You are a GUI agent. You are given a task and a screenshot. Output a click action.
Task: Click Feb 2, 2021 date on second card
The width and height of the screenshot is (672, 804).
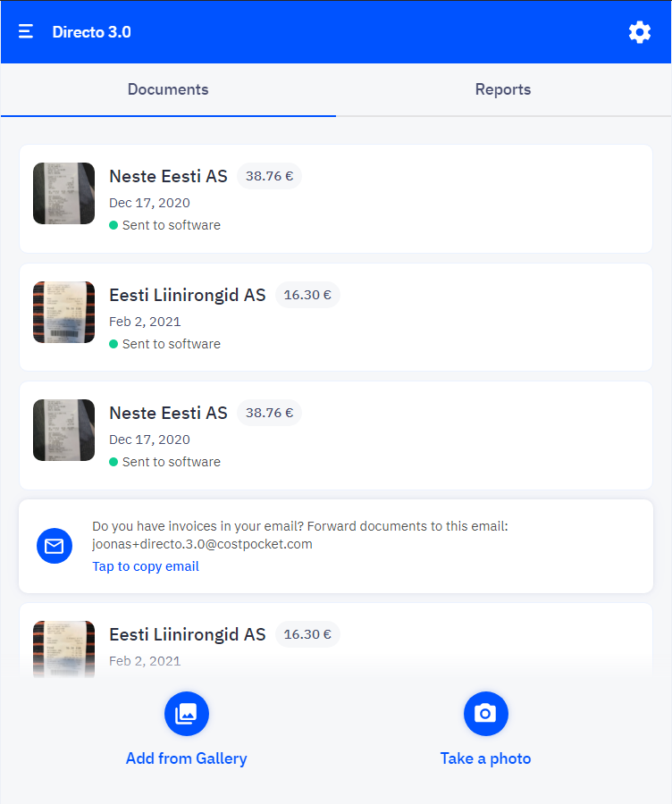(145, 322)
